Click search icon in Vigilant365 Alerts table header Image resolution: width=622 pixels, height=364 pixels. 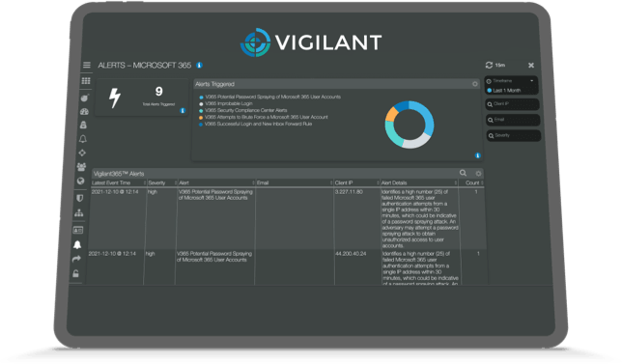pyautogui.click(x=463, y=173)
